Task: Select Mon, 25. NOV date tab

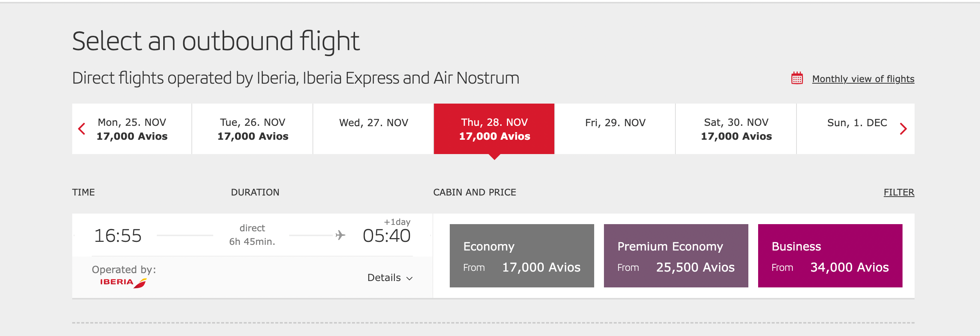Action: click(x=132, y=129)
